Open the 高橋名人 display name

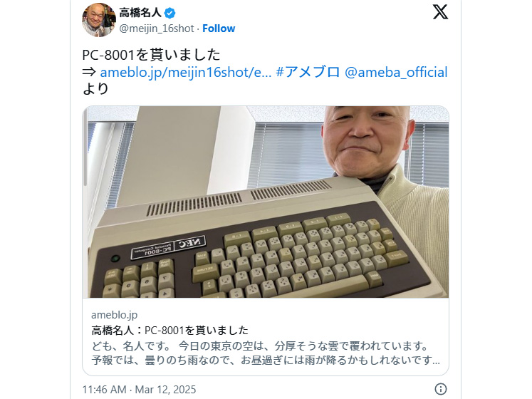[140, 13]
